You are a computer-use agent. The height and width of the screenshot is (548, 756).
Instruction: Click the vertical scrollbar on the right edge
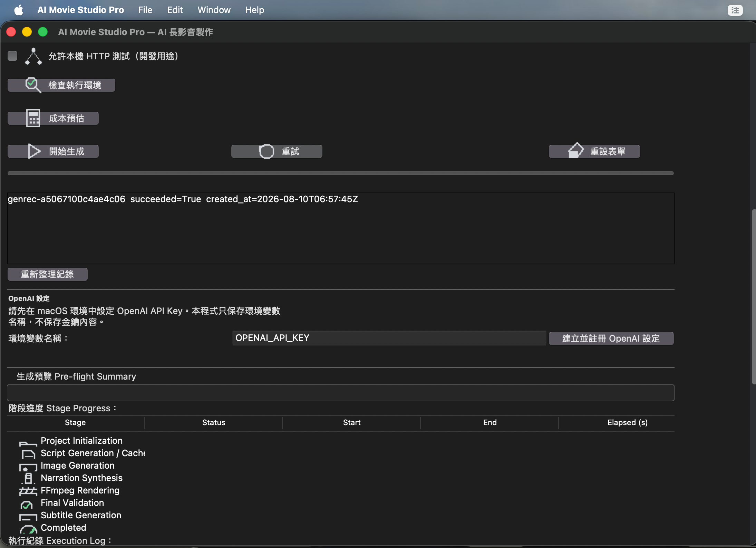[x=753, y=297]
